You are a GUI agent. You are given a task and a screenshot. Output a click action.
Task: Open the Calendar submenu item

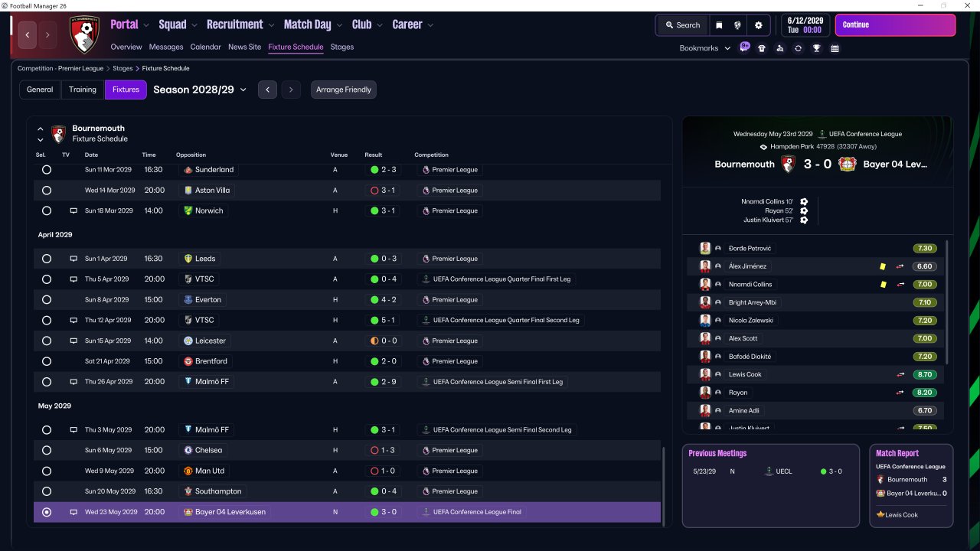205,47
